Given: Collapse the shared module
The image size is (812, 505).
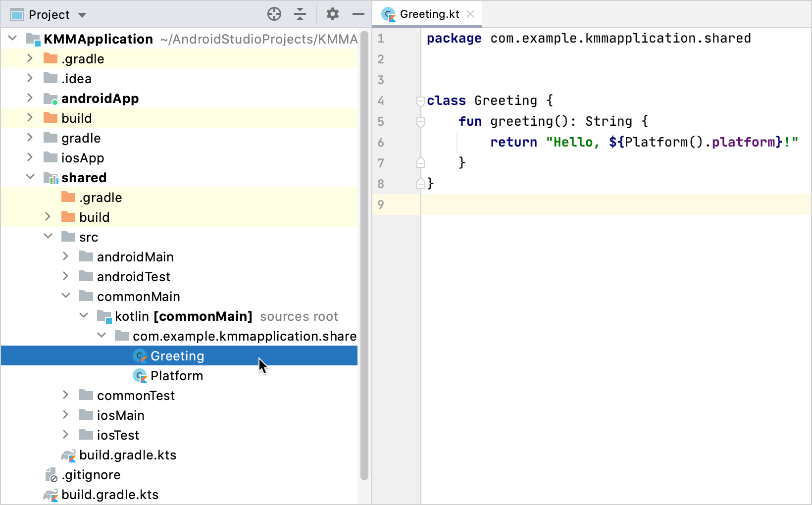Looking at the screenshot, I should pyautogui.click(x=30, y=177).
